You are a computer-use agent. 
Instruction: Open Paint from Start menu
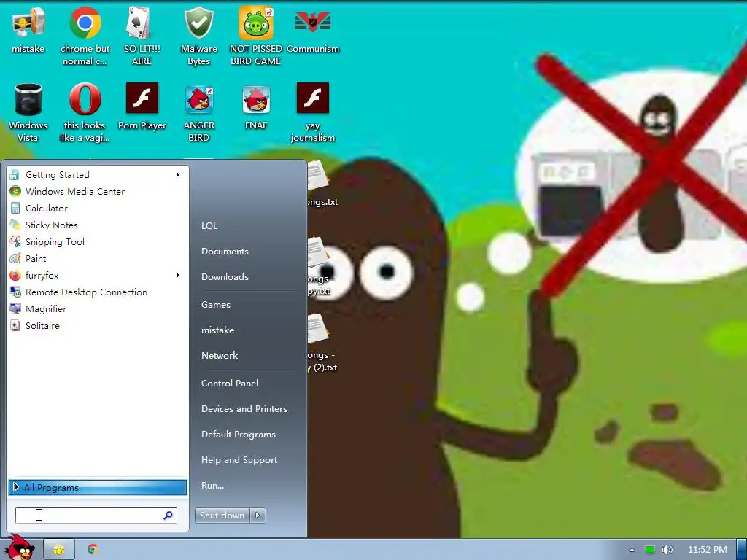pos(97,259)
